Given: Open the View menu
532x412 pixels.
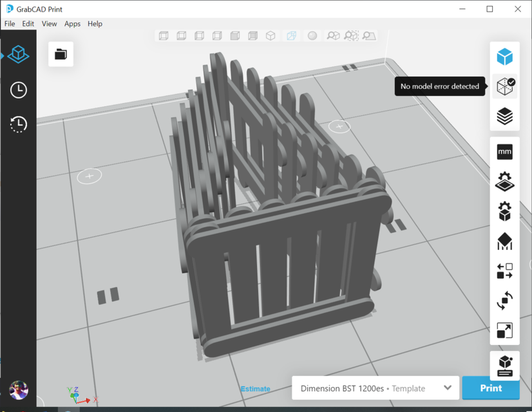Looking at the screenshot, I should [x=49, y=23].
